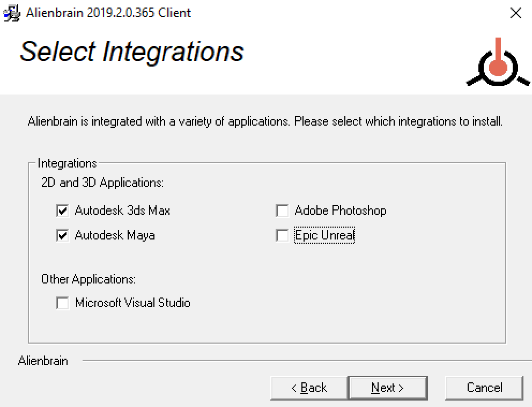Click the "Microsoft Visual Studio" label text

click(132, 303)
